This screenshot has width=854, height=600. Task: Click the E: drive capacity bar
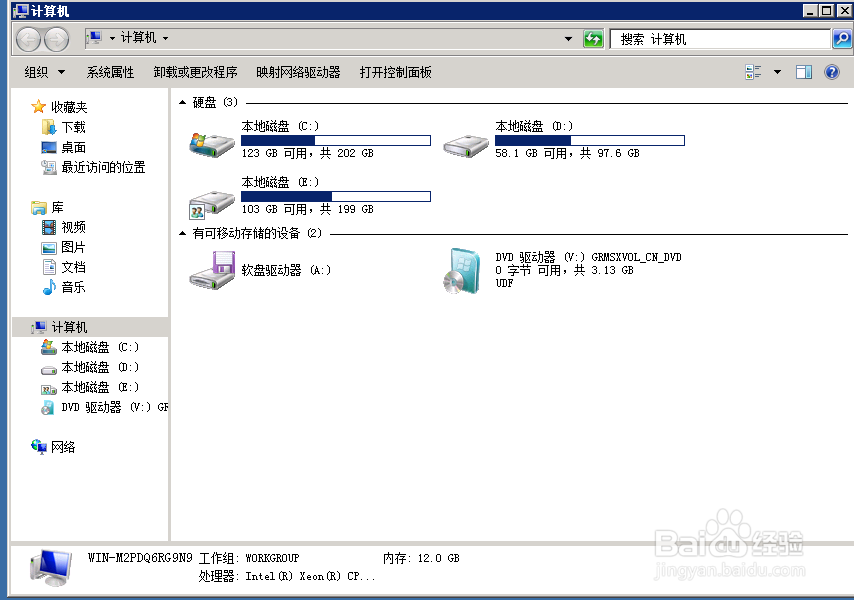coord(336,197)
